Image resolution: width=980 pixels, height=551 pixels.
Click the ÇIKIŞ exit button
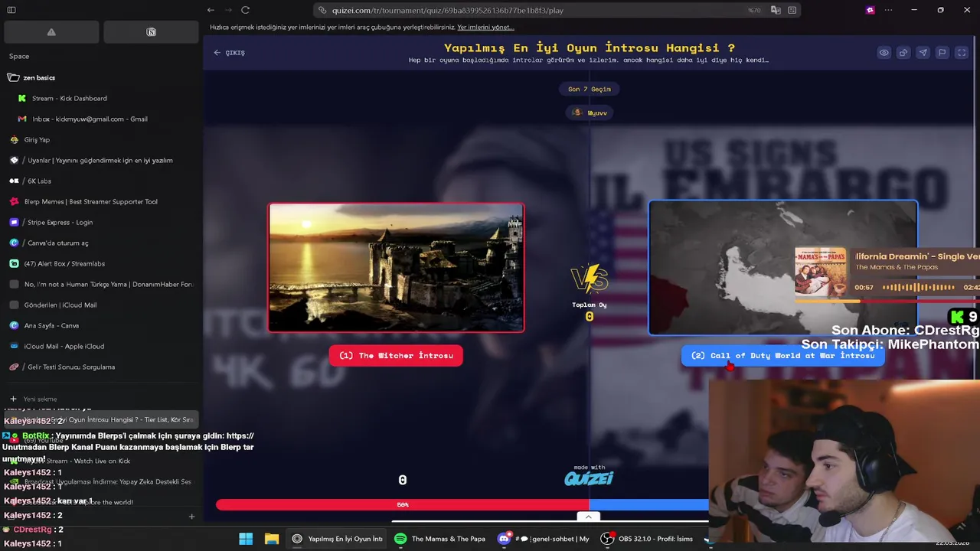(230, 53)
